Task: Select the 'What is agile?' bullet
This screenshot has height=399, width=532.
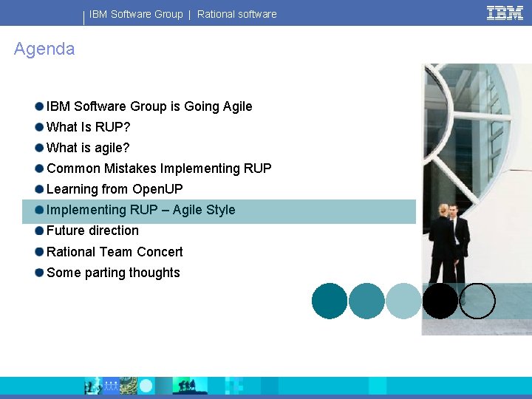Action: 88,148
